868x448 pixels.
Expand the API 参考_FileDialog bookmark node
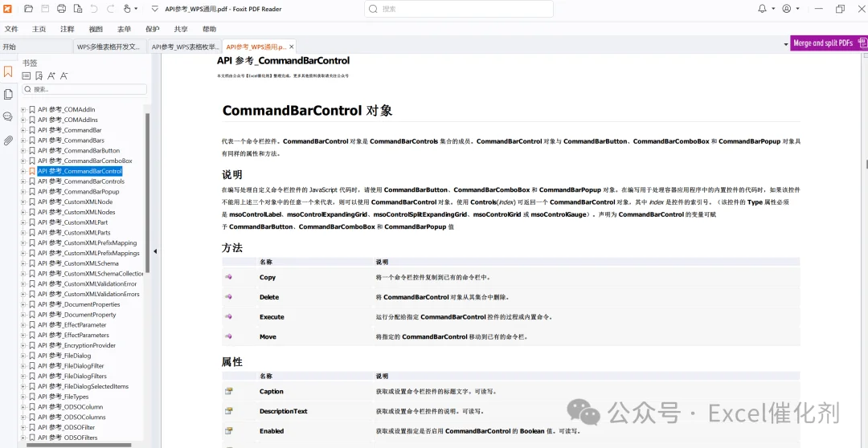click(x=23, y=356)
